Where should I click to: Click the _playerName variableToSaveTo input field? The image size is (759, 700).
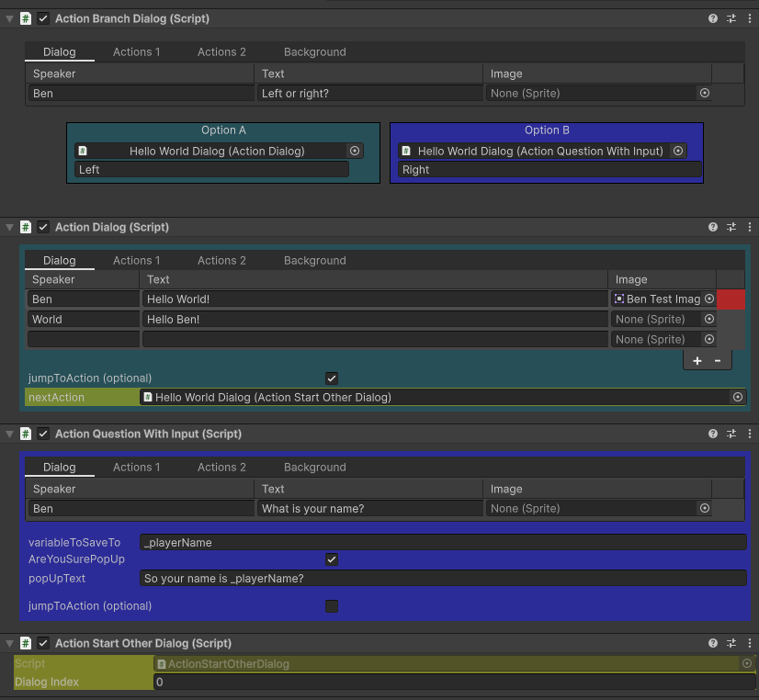point(441,542)
